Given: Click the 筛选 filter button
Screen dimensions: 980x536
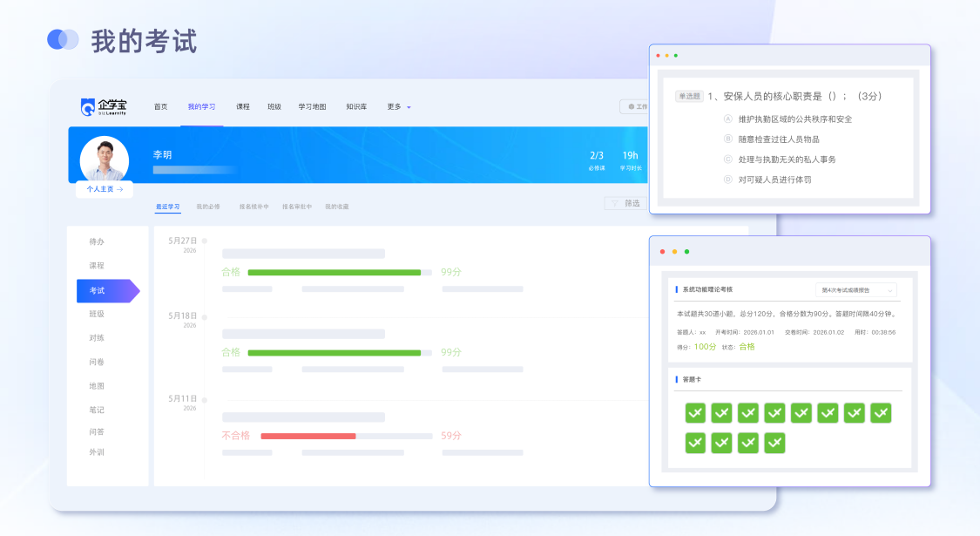Looking at the screenshot, I should click(625, 204).
